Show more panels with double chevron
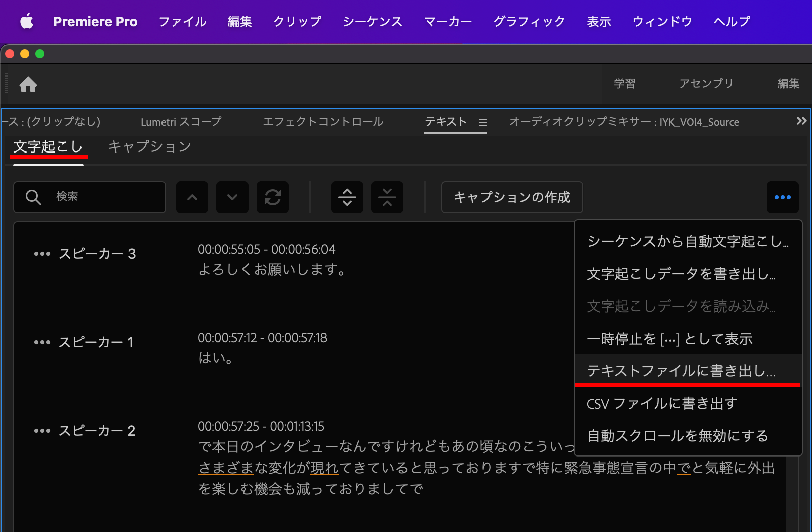Screen dimensions: 812x532 point(801,121)
